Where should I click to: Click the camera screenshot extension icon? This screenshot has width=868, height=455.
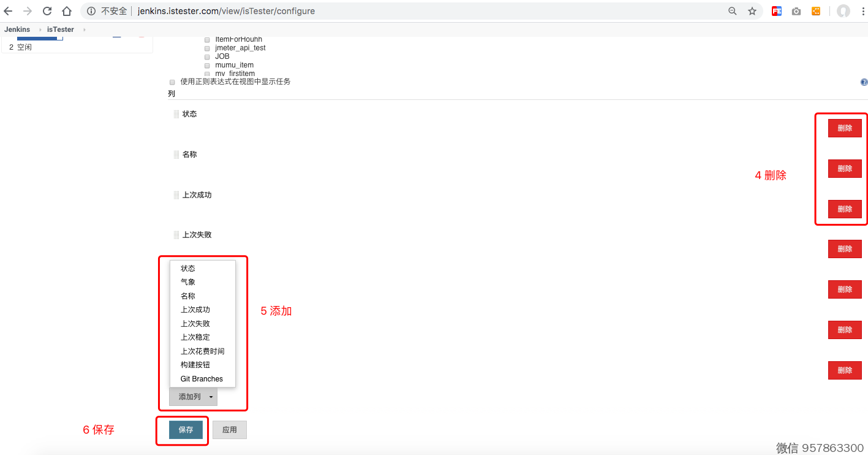796,11
